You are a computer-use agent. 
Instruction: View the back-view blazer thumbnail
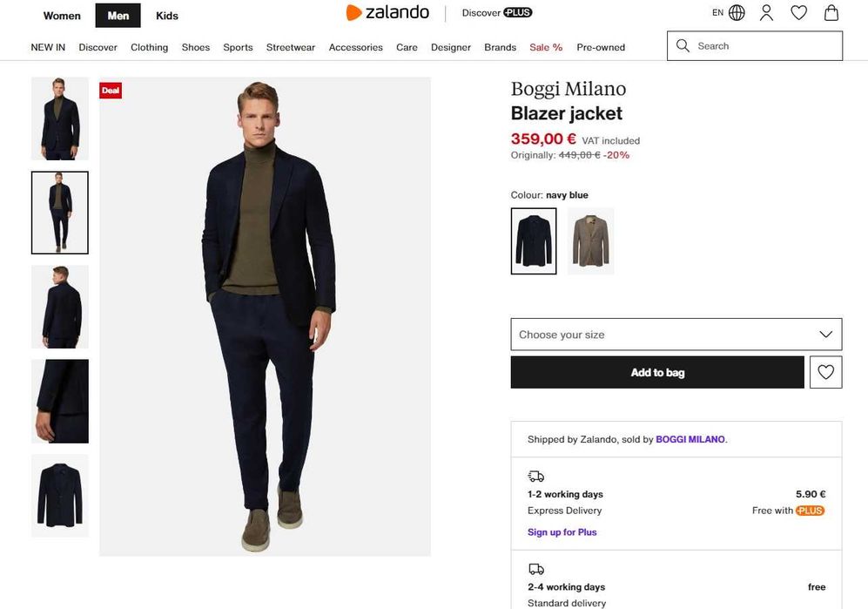(x=60, y=307)
